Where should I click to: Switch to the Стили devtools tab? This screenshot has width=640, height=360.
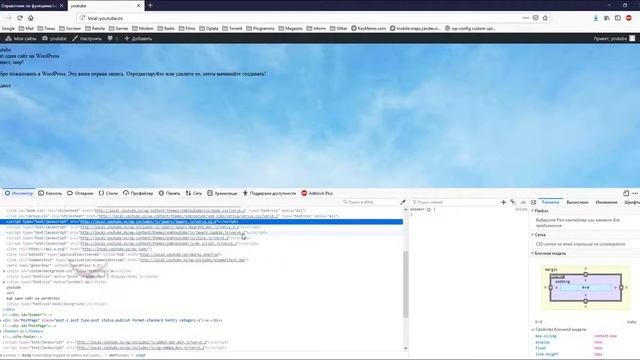click(x=108, y=193)
